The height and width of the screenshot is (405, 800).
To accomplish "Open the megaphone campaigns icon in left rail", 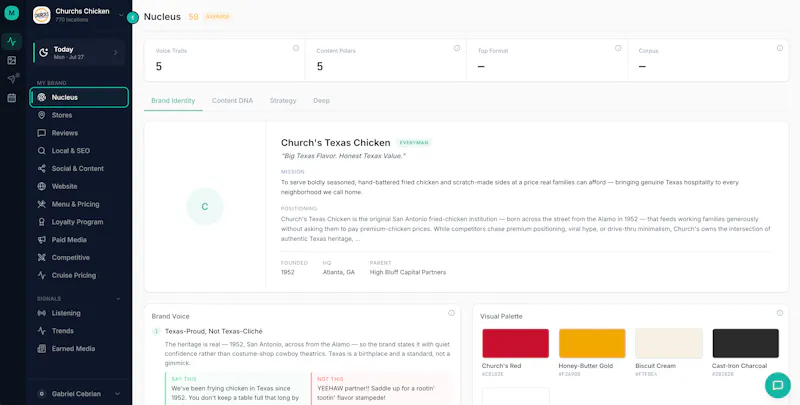I will 12,79.
